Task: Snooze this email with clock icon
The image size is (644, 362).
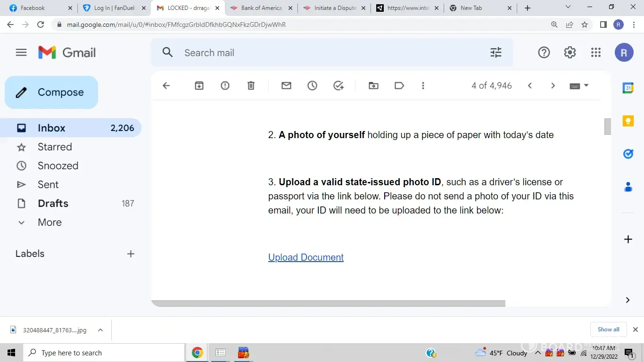Action: 312,85
